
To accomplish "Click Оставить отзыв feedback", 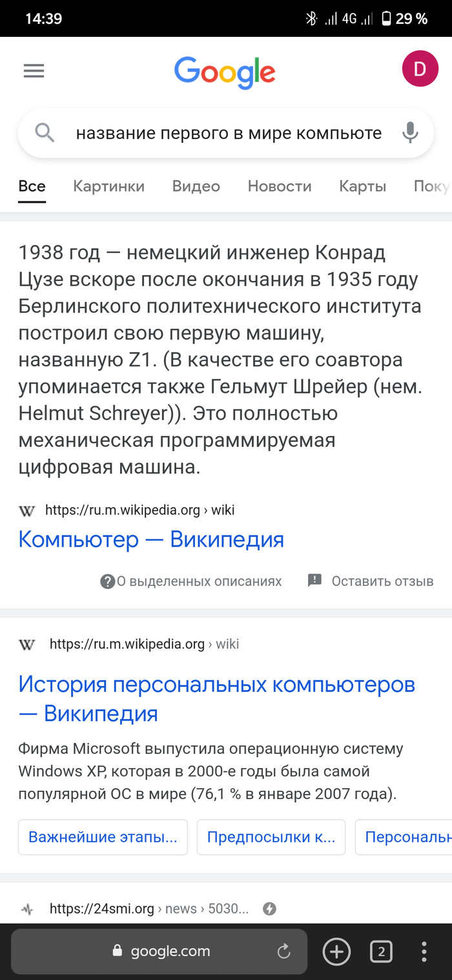I will [x=371, y=581].
